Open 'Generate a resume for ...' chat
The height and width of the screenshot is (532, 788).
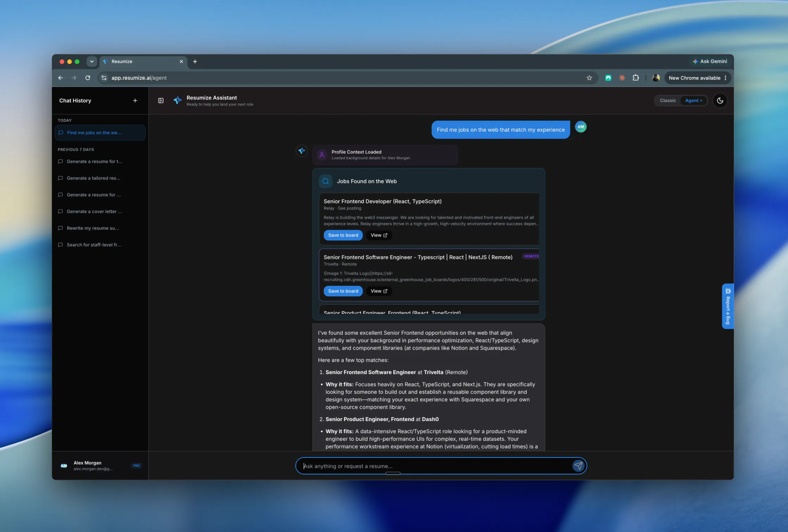click(x=100, y=195)
